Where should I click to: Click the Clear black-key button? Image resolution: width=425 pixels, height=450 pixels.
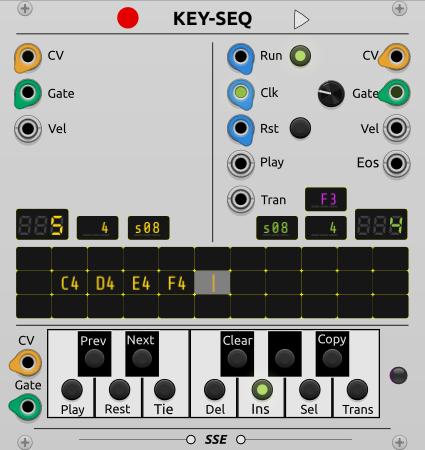[x=237, y=358]
